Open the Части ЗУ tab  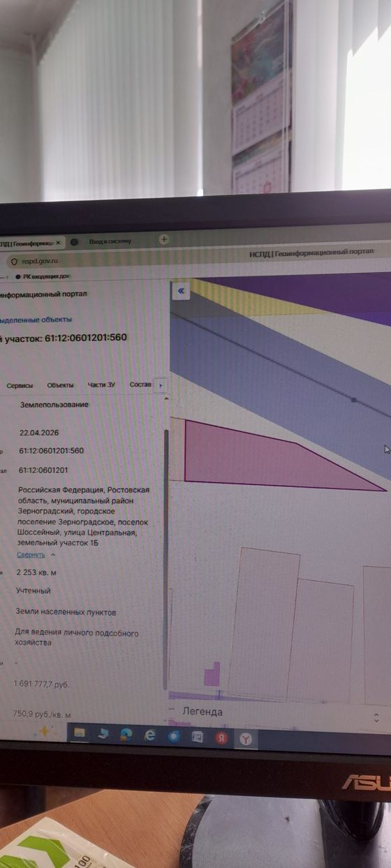[101, 385]
